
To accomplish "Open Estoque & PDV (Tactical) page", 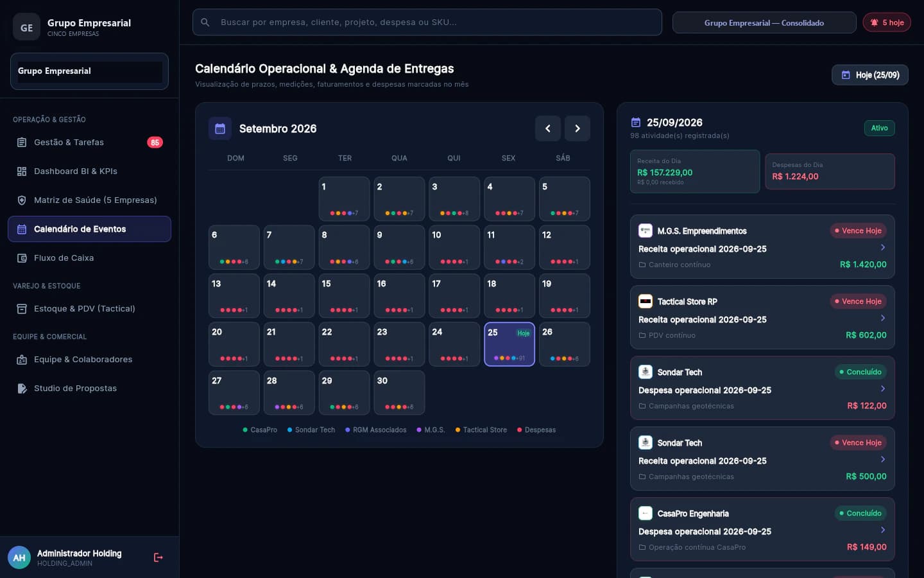I will (89, 309).
